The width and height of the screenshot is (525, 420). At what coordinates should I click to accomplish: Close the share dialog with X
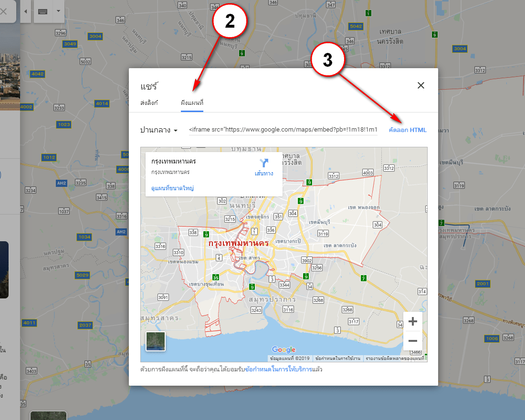[x=421, y=85]
